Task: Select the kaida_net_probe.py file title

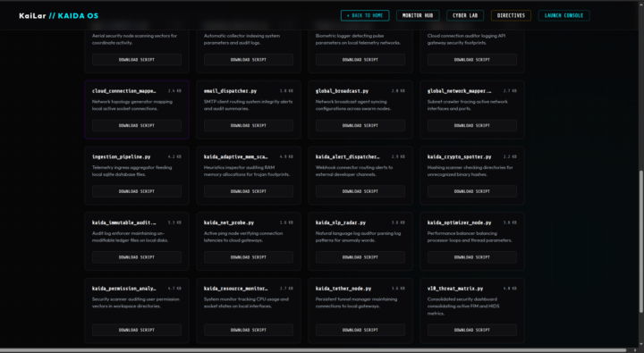Action: [x=229, y=223]
